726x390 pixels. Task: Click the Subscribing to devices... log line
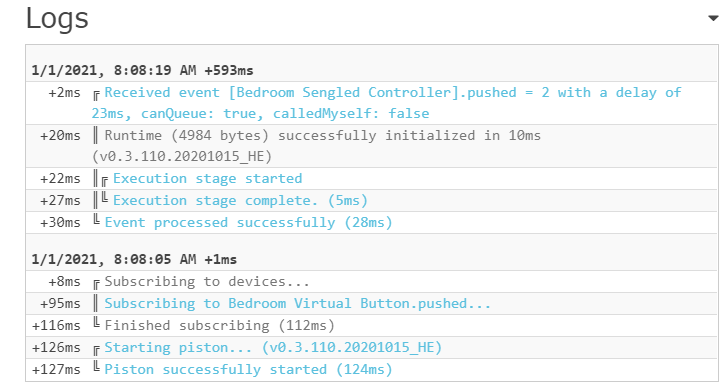(x=207, y=282)
